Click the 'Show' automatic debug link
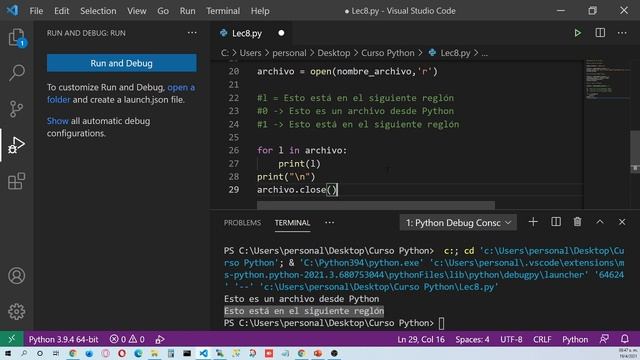Screen dimensions: 640x360 coord(58,121)
